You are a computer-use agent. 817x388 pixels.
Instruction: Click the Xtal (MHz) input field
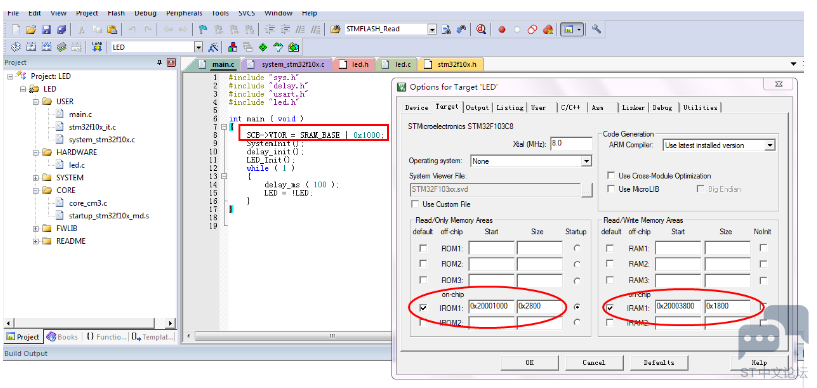click(x=571, y=143)
